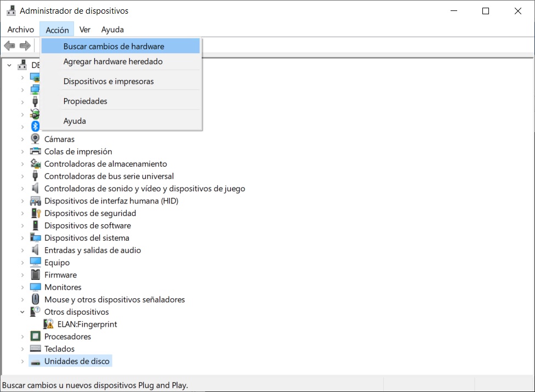The image size is (535, 392).
Task: Select Mouse y otros dispositivos señaladores label
Action: 115,299
